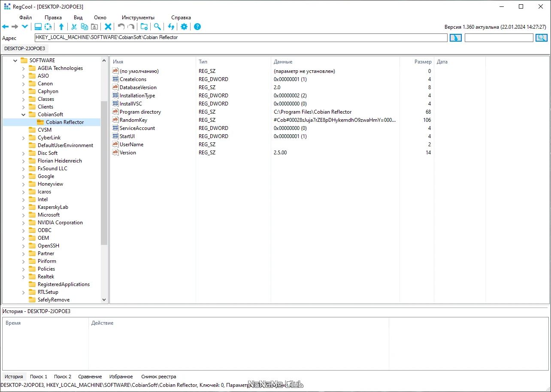The width and height of the screenshot is (551, 392).
Task: Click the cut scissors icon
Action: (74, 27)
